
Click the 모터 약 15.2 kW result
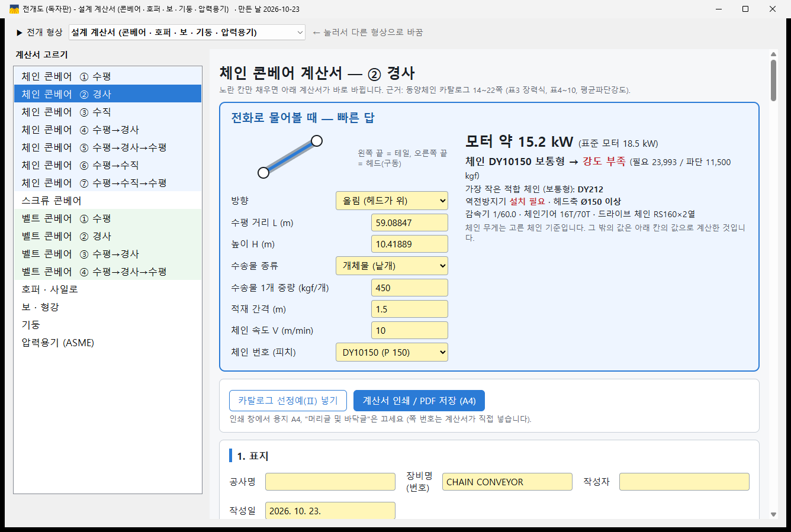[519, 141]
